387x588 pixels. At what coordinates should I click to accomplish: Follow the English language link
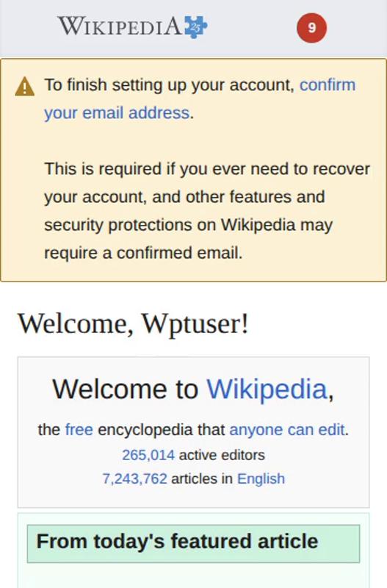click(x=261, y=479)
